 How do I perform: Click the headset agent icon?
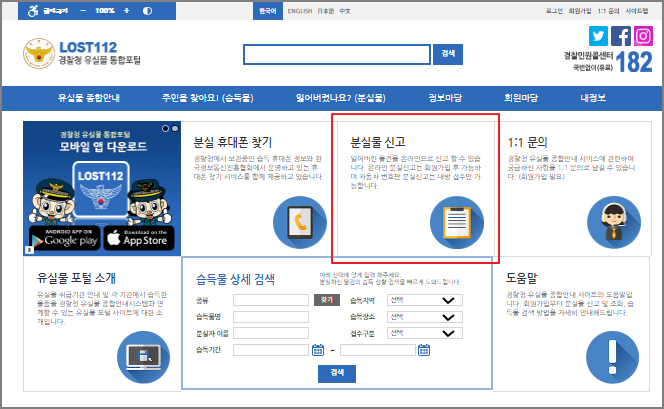(x=614, y=222)
